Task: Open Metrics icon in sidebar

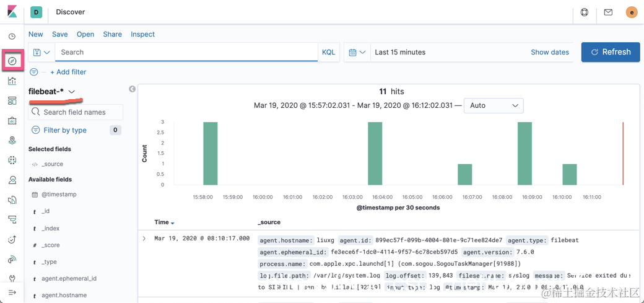Action: (12, 180)
